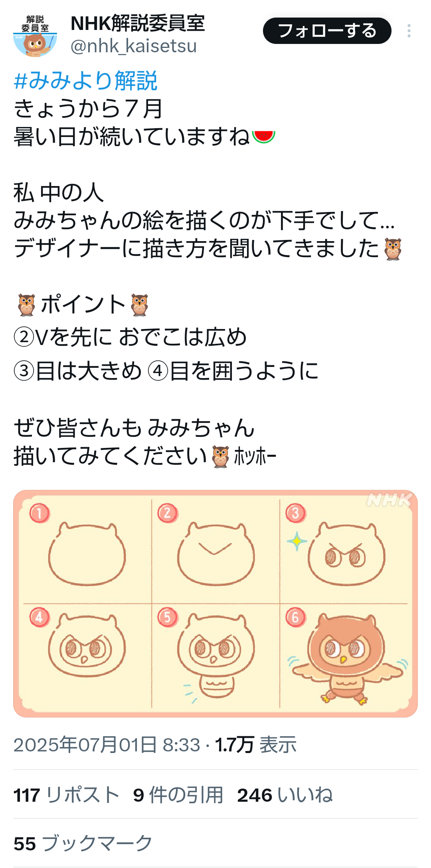This screenshot has width=431, height=868.
Task: Open the 55 ブックマーク count
Action: 83,844
